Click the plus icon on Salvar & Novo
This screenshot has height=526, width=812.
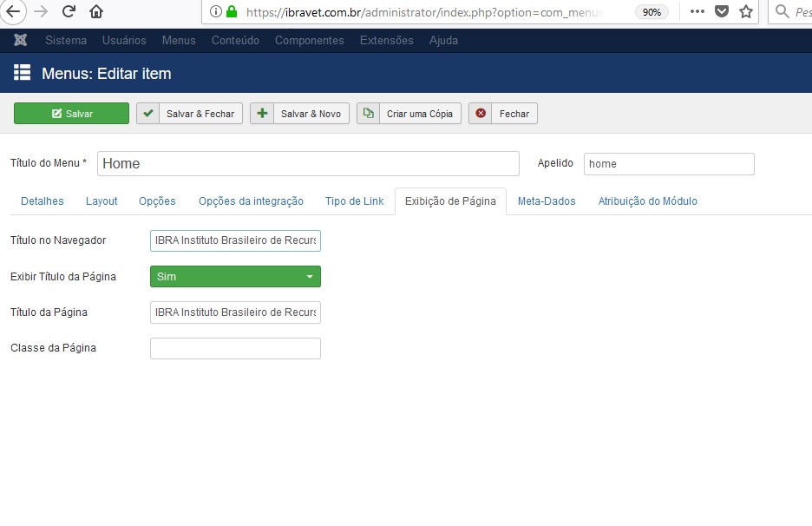[x=261, y=113]
